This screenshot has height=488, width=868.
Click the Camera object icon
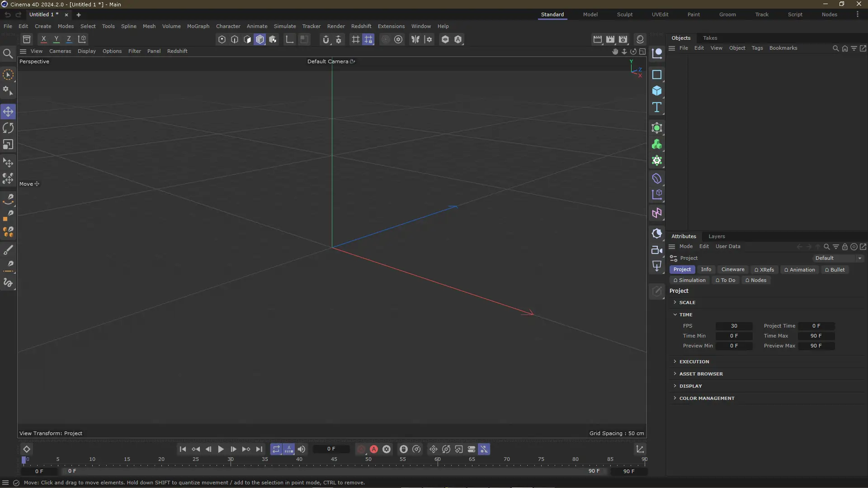click(657, 250)
